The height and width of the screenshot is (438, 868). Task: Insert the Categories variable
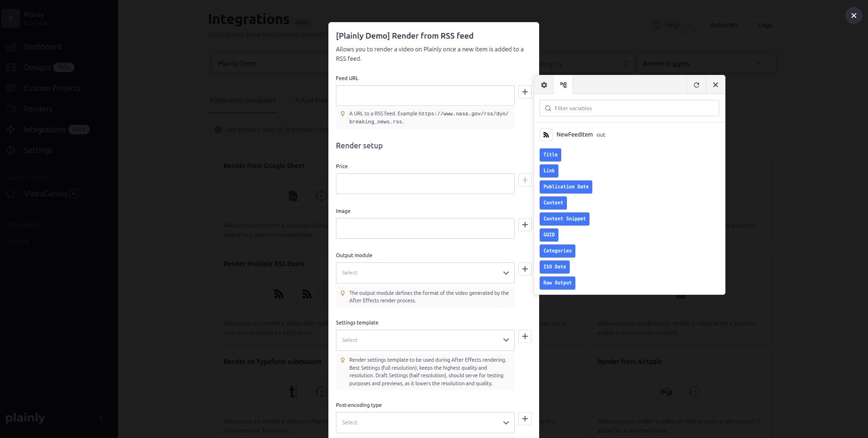coord(557,251)
